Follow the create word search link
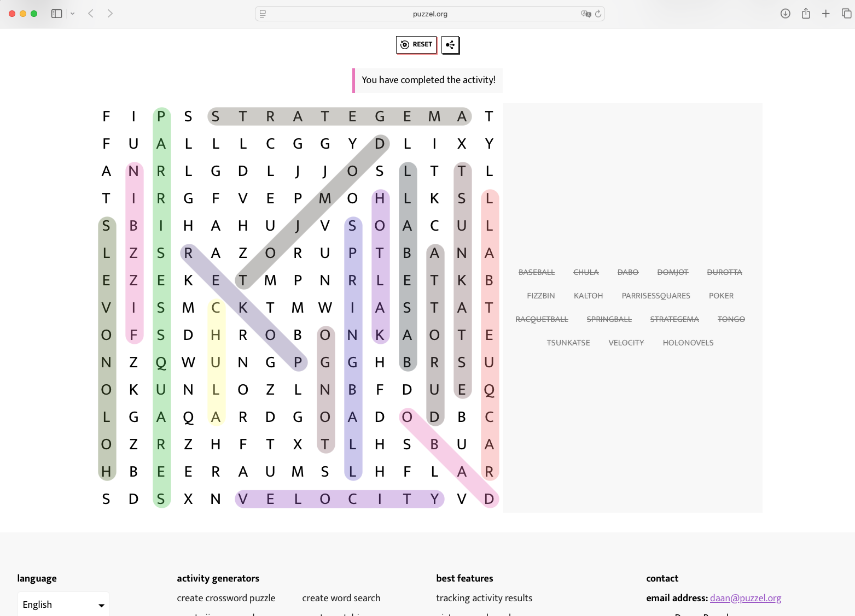The width and height of the screenshot is (855, 616). point(341,598)
